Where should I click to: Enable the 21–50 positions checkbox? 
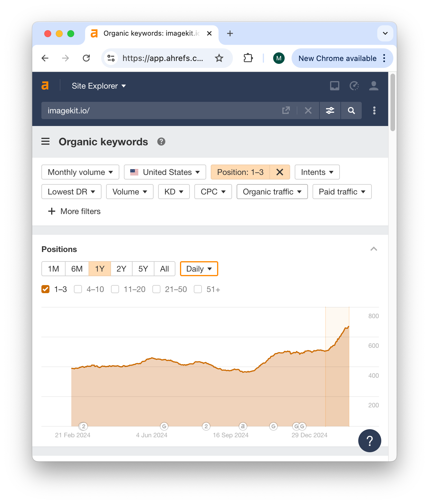pos(156,289)
